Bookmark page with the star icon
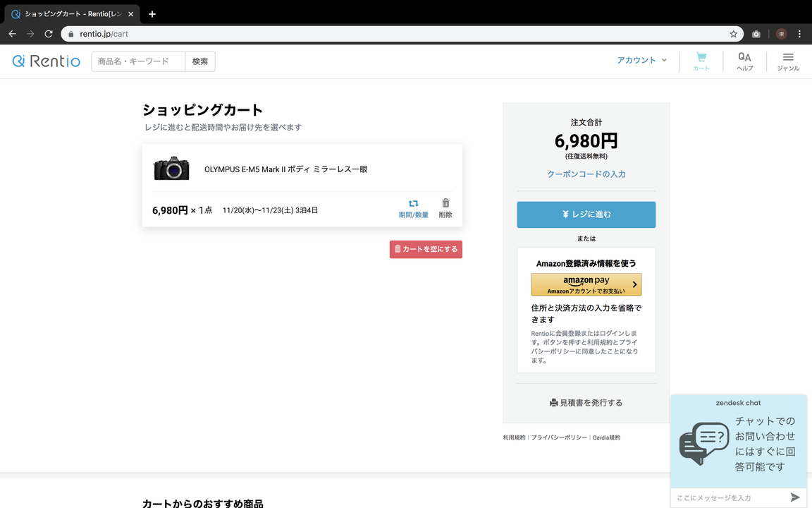Viewport: 812px width, 508px height. click(733, 34)
